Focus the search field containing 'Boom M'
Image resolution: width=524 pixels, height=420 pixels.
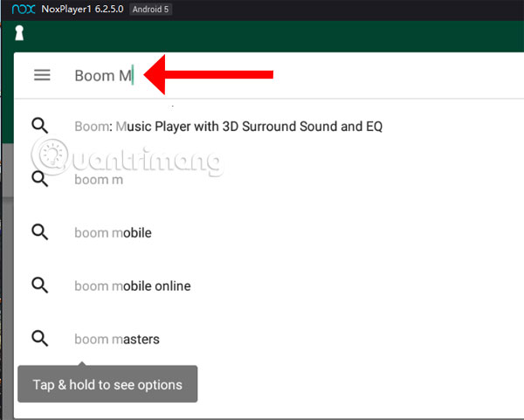[x=269, y=75]
